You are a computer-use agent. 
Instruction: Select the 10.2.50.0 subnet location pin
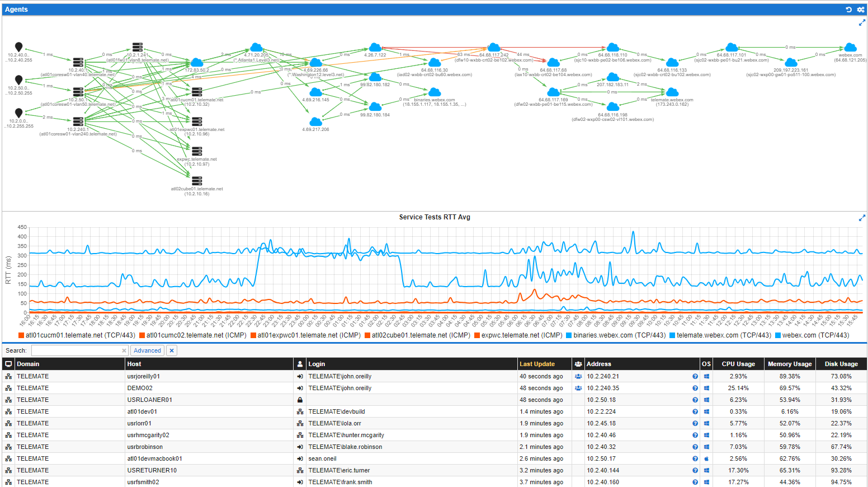coord(19,80)
